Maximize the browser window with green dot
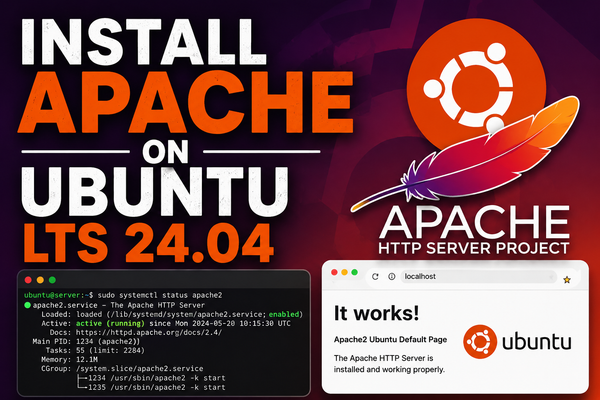This screenshot has width=600, height=400. [355, 272]
